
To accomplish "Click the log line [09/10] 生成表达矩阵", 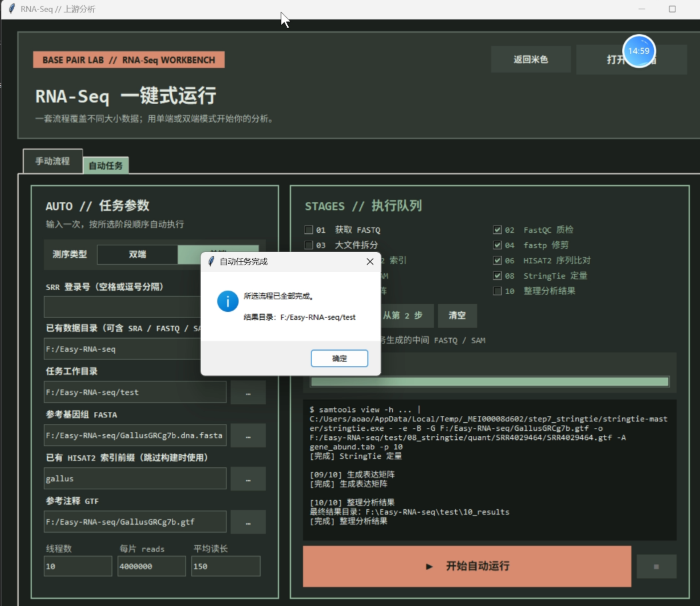I will tap(352, 474).
